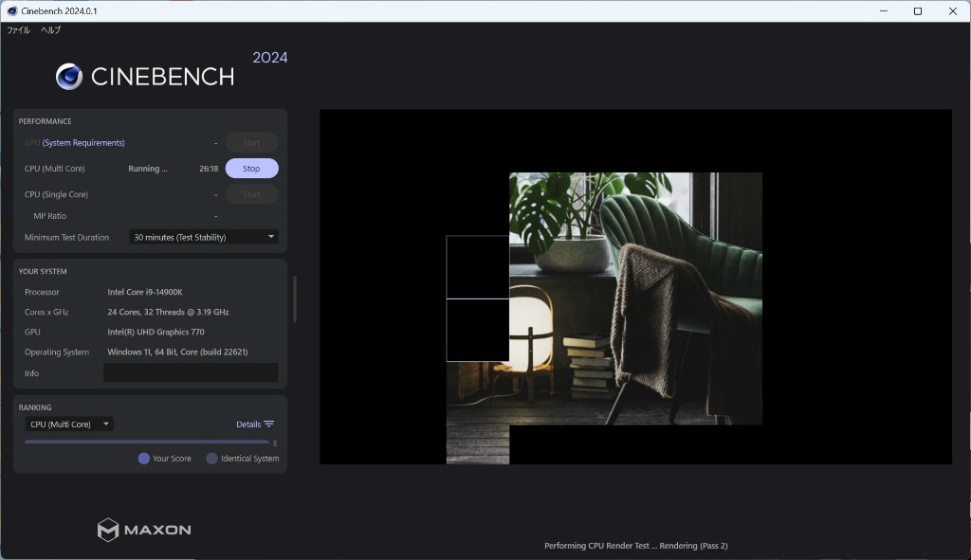Stop the running CPU Multi Core test
This screenshot has height=560, width=971.
(x=251, y=169)
